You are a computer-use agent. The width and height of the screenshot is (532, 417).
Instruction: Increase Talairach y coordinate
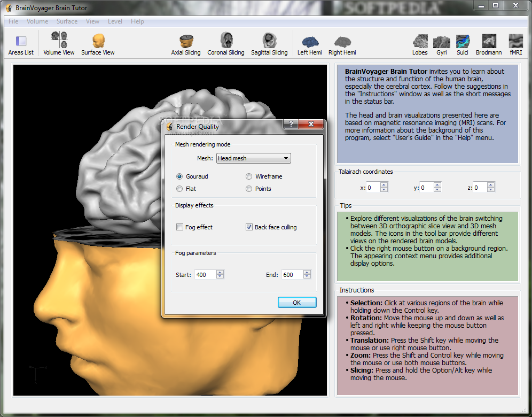click(437, 186)
